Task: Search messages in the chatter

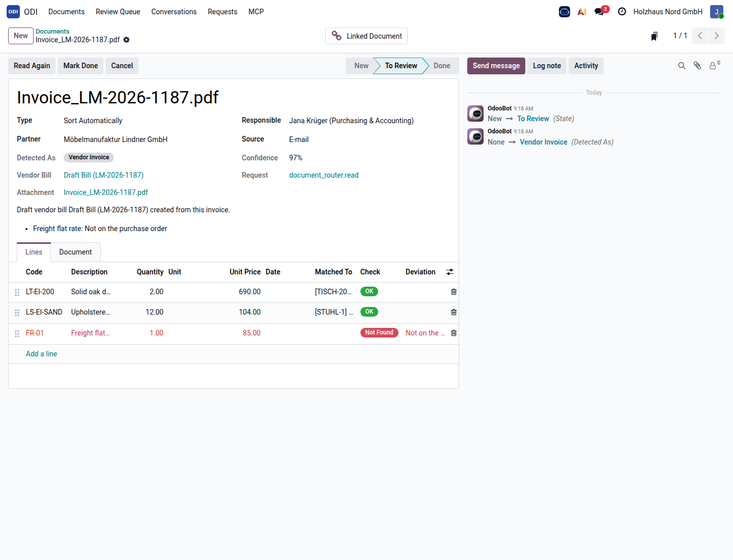Action: [x=682, y=66]
